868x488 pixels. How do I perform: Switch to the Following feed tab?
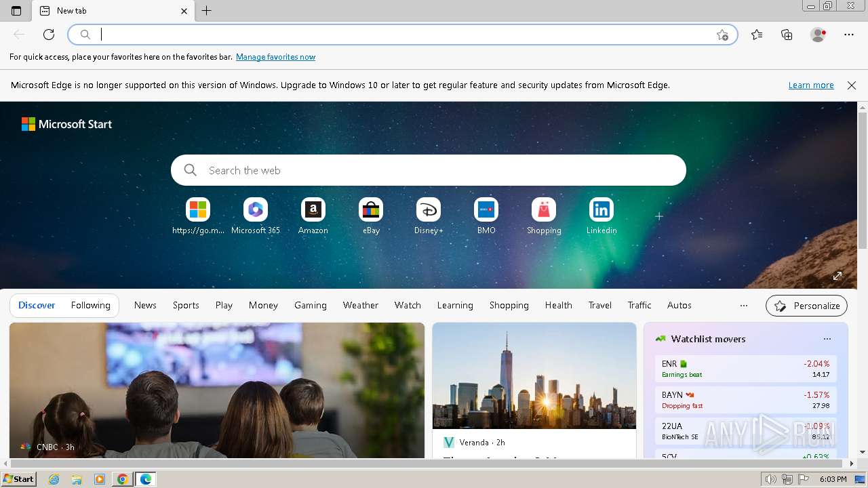(90, 306)
